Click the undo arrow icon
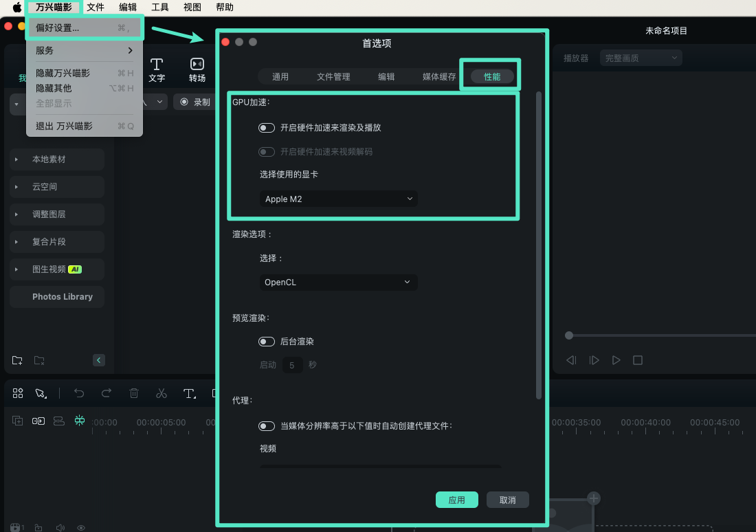Screen dimensions: 756x532 pos(79,393)
